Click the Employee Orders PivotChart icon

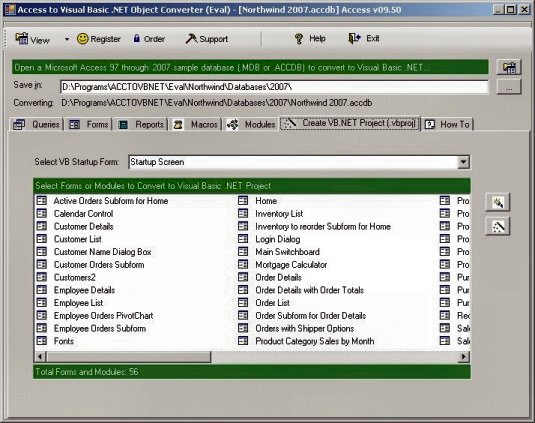[42, 315]
